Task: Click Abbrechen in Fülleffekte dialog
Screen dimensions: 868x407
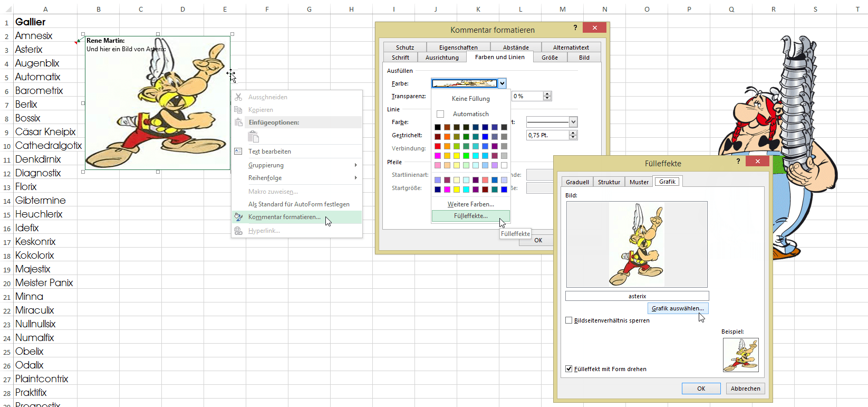Action: click(x=745, y=389)
